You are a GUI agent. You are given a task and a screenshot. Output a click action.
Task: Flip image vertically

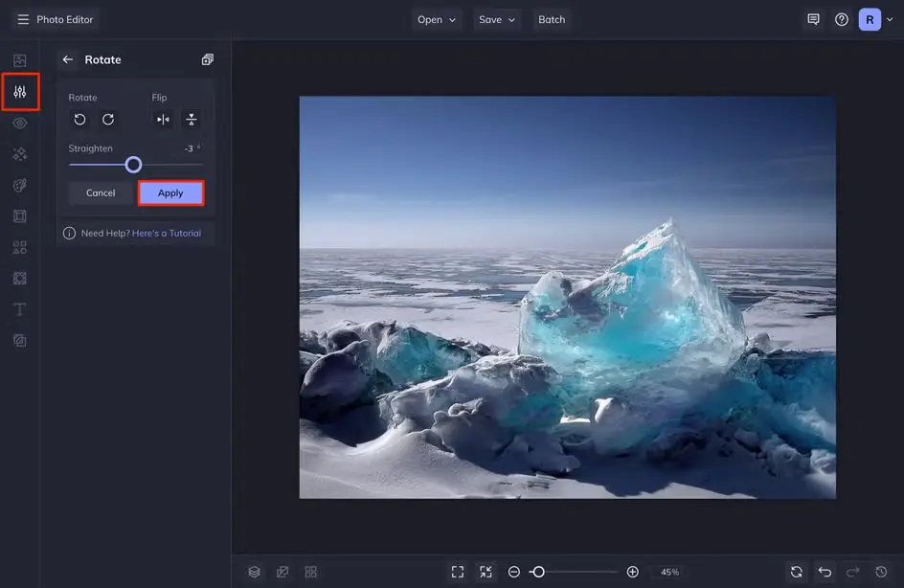[x=192, y=120]
